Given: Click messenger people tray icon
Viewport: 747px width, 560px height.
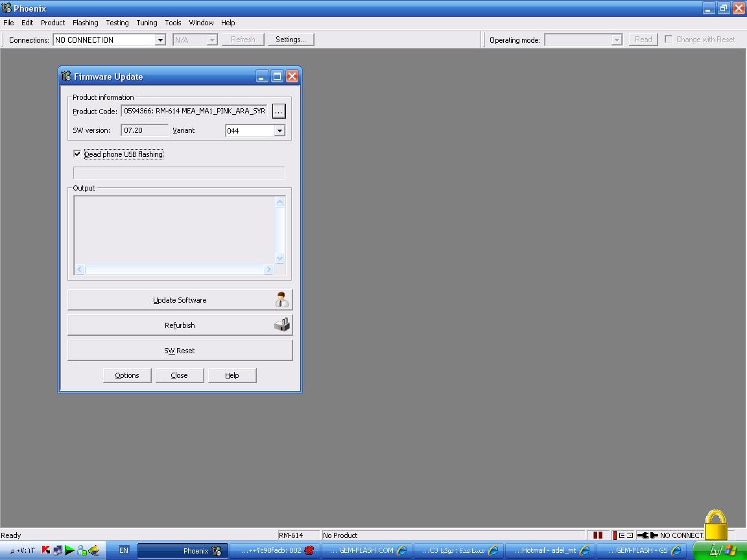Looking at the screenshot, I should pos(82,550).
